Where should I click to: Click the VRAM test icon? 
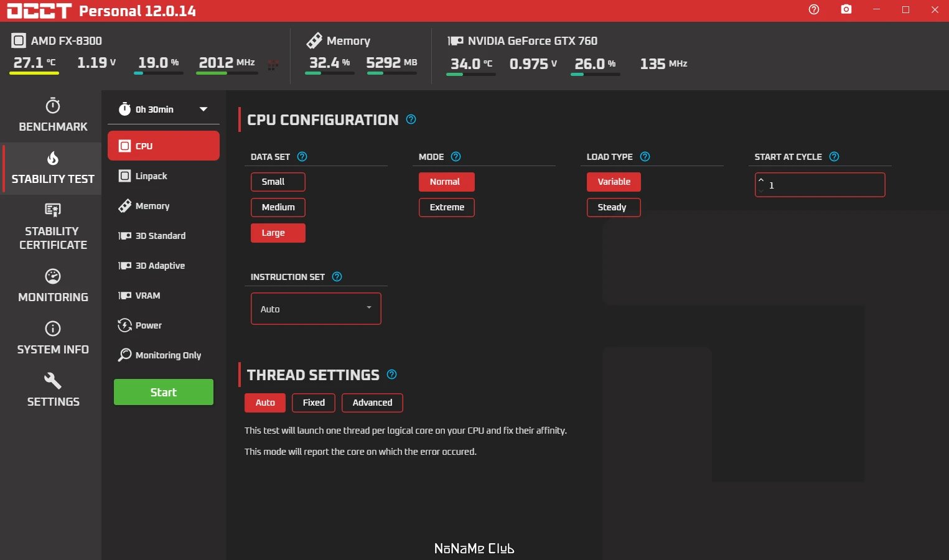124,296
